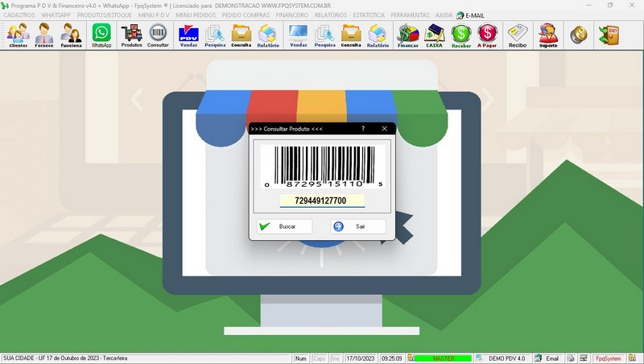Click the Exit door toolbar icon
The image size is (644, 364).
(609, 35)
